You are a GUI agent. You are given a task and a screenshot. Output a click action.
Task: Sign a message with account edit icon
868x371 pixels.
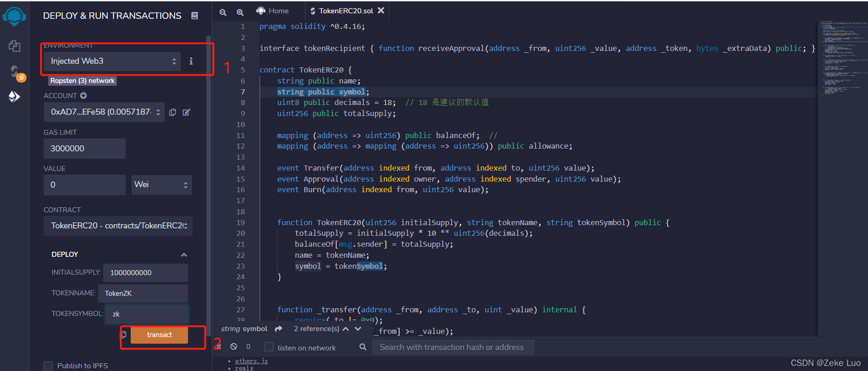pyautogui.click(x=186, y=112)
